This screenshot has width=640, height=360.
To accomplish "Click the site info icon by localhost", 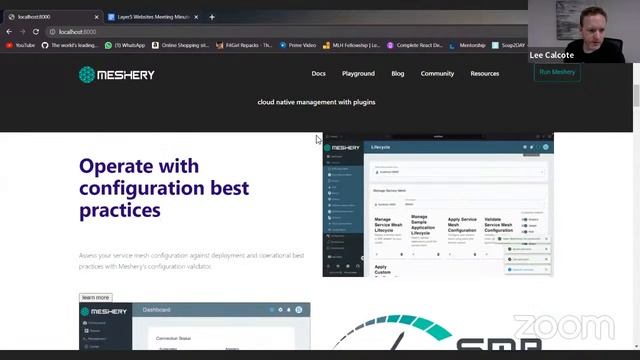I will point(52,31).
